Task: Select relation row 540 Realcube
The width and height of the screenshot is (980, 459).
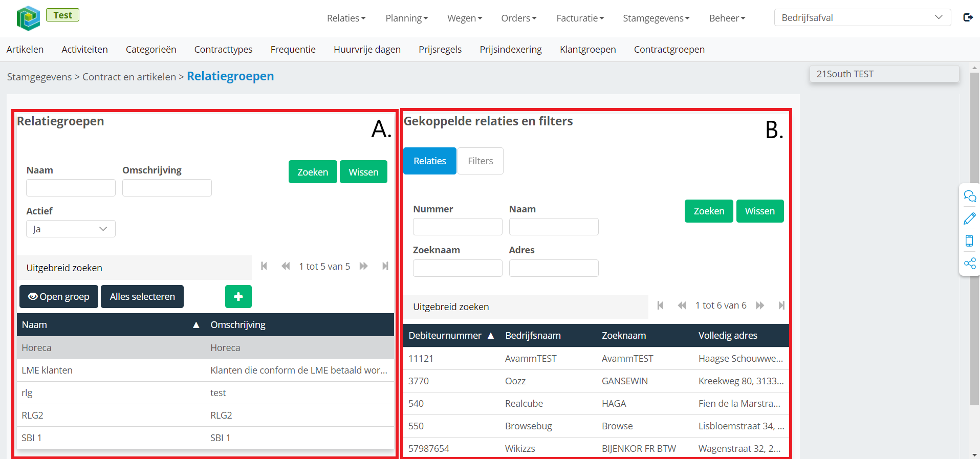Action: (x=596, y=403)
